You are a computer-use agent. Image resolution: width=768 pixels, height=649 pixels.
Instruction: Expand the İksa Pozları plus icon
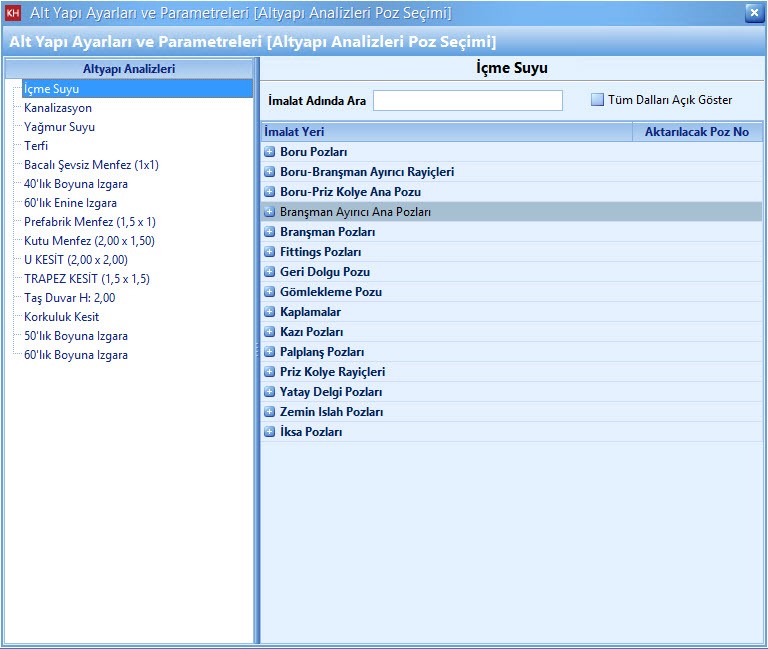coord(269,432)
